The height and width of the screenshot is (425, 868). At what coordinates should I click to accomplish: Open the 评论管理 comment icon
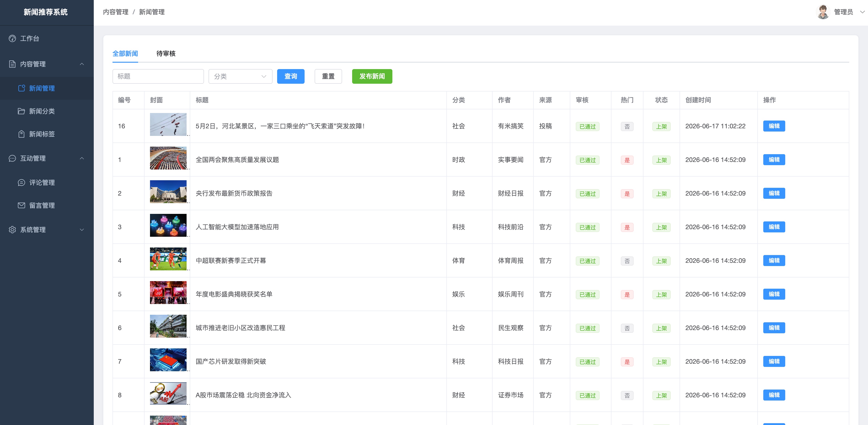point(21,183)
